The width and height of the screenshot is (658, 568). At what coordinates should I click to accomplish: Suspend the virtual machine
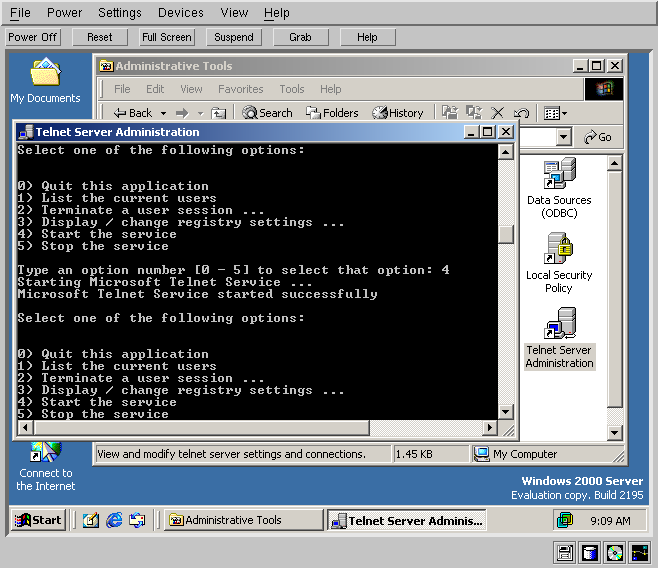234,37
